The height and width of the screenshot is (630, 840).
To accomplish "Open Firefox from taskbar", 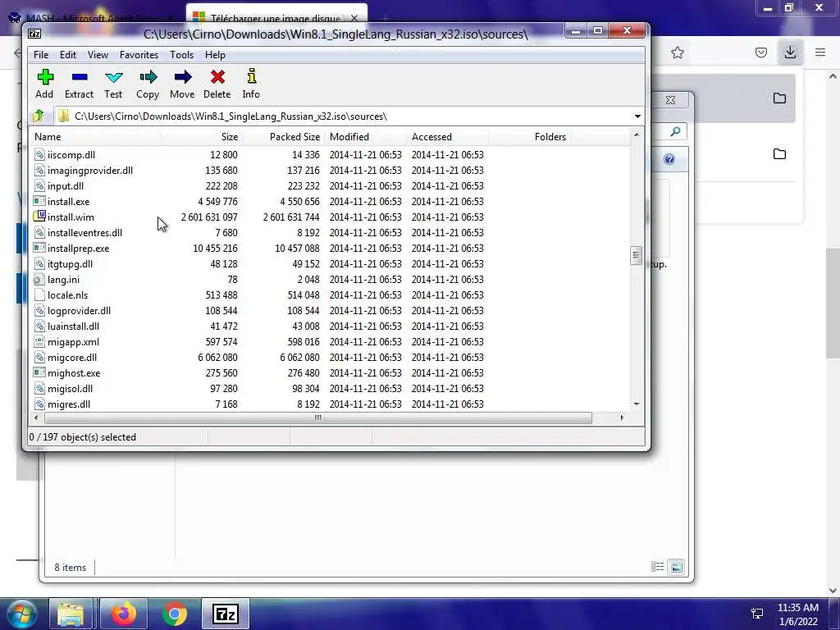I will coord(123,614).
